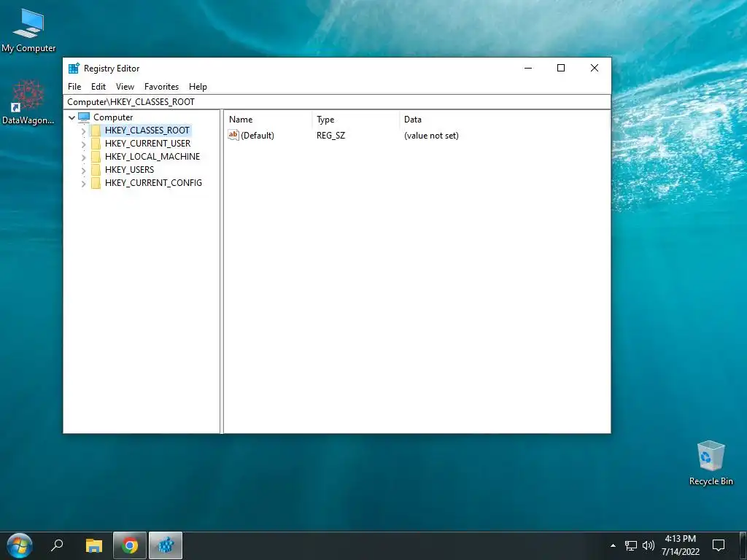The height and width of the screenshot is (560, 747).
Task: Select the Computer root node
Action: (x=113, y=117)
